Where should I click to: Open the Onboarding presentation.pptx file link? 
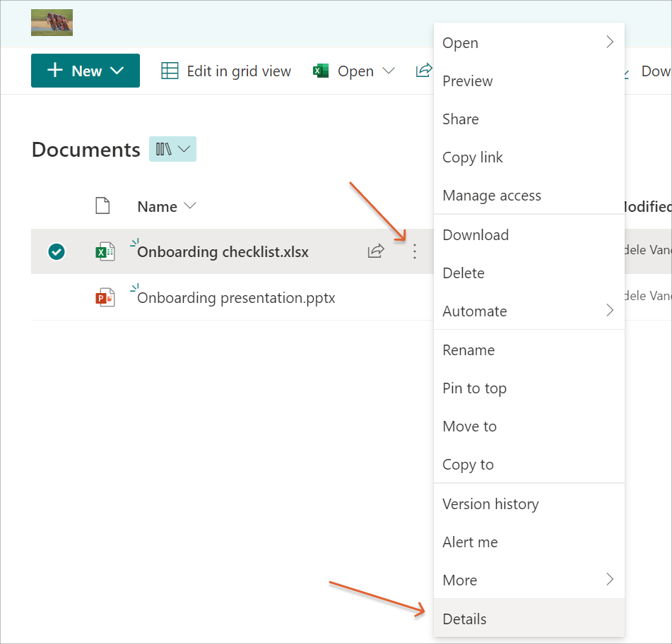pyautogui.click(x=236, y=298)
